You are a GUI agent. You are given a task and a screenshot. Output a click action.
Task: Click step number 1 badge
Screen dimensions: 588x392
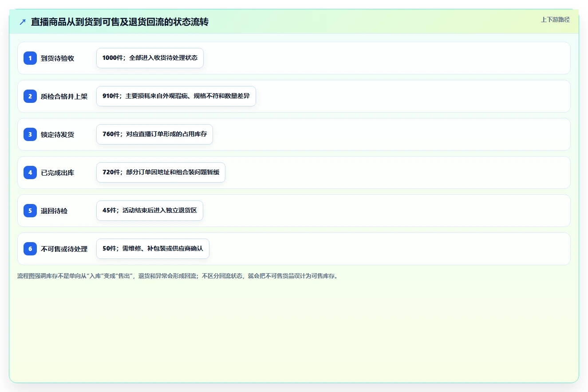(30, 58)
